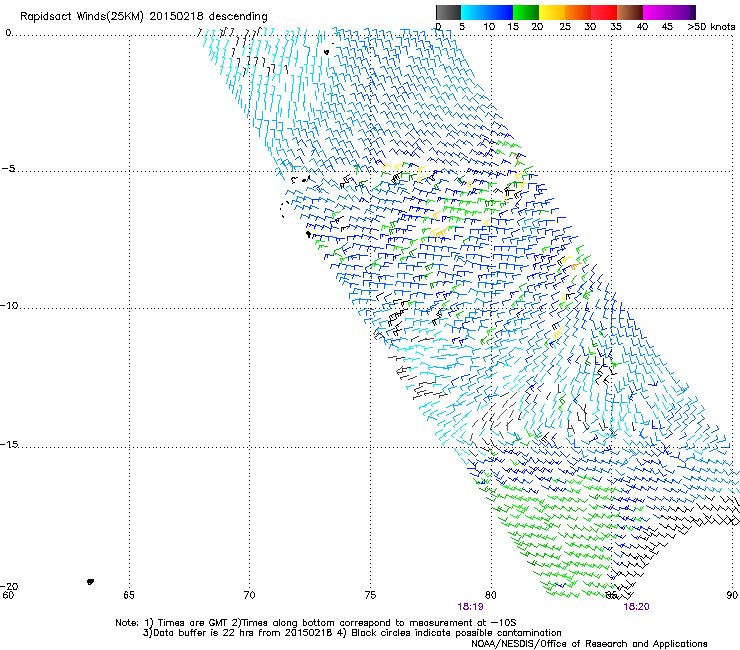Click the '-15' latitude axis label
740x650 pixels.
click(x=9, y=444)
